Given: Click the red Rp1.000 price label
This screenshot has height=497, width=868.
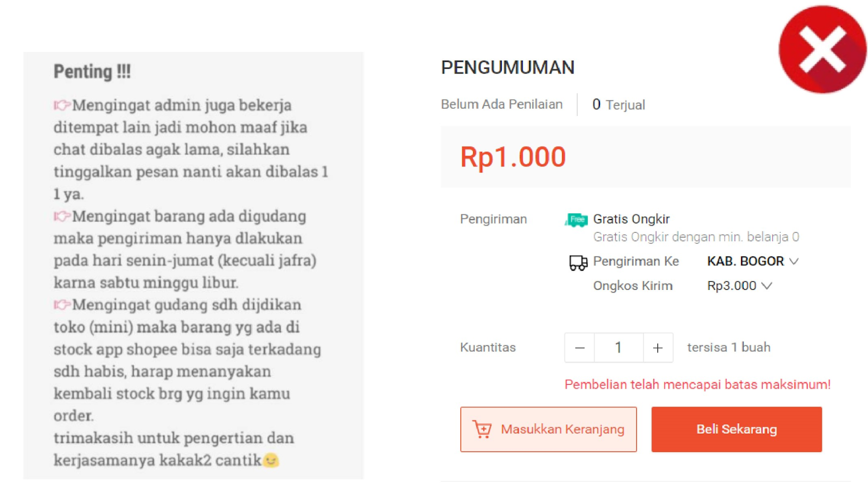Looking at the screenshot, I should pos(512,157).
